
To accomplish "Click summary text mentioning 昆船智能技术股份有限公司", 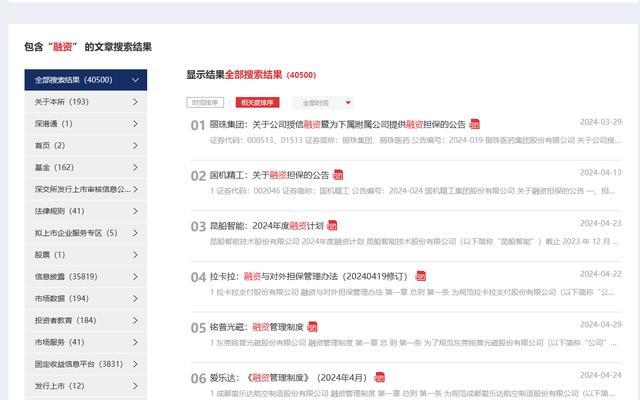I will pos(414,242).
